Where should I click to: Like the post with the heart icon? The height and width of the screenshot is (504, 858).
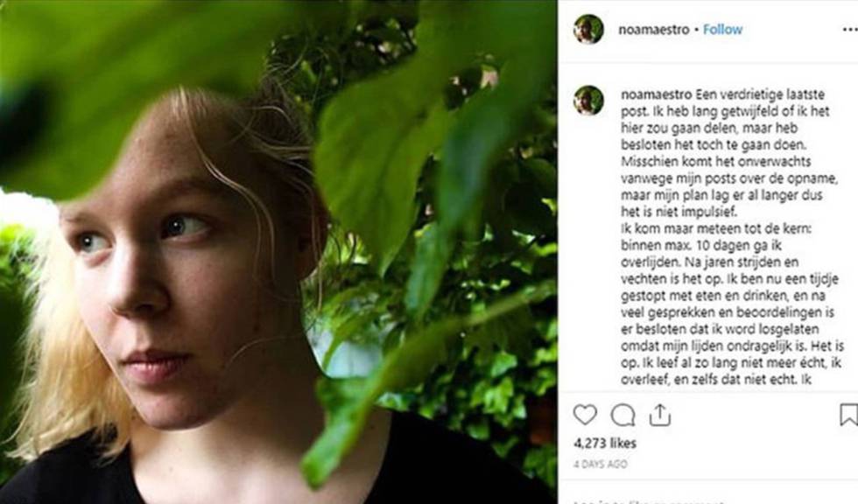tap(585, 415)
